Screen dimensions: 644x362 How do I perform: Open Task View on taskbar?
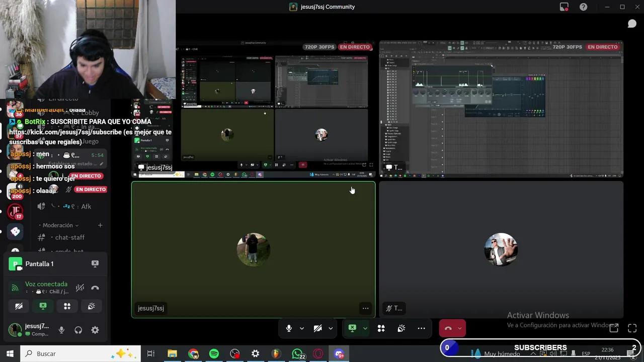[x=150, y=353]
